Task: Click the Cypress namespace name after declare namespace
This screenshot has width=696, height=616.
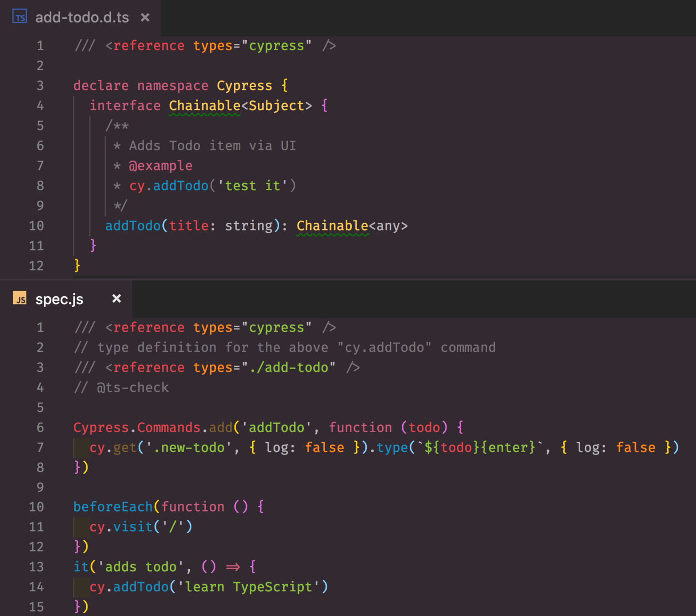Action: 244,86
